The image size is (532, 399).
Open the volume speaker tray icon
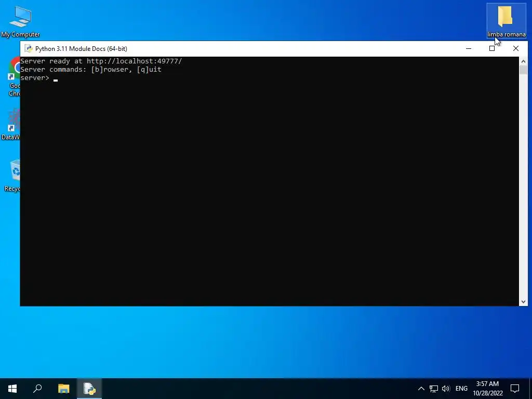(446, 389)
